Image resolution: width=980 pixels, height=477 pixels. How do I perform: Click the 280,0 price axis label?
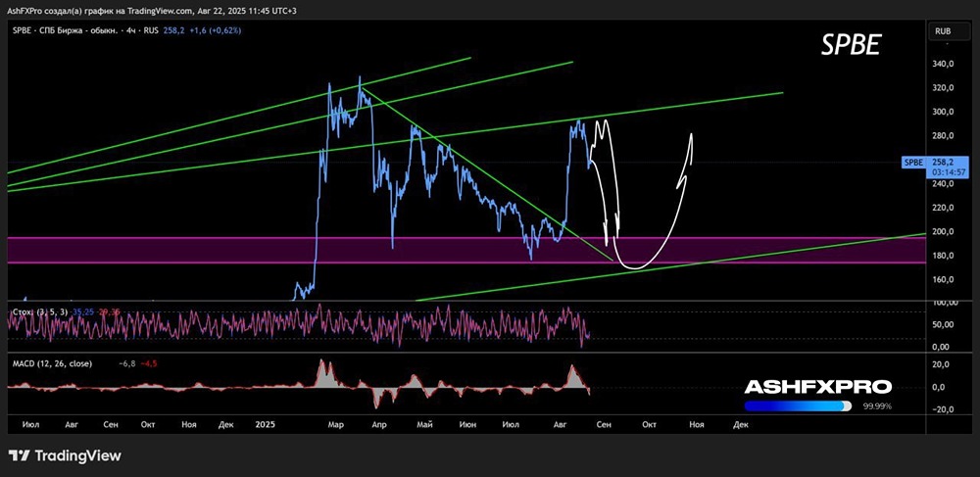943,136
